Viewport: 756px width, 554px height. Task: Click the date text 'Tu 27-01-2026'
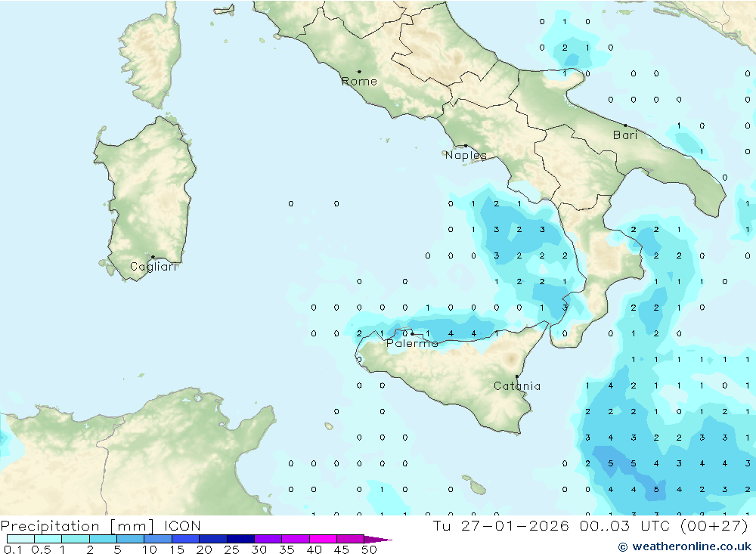click(x=500, y=525)
